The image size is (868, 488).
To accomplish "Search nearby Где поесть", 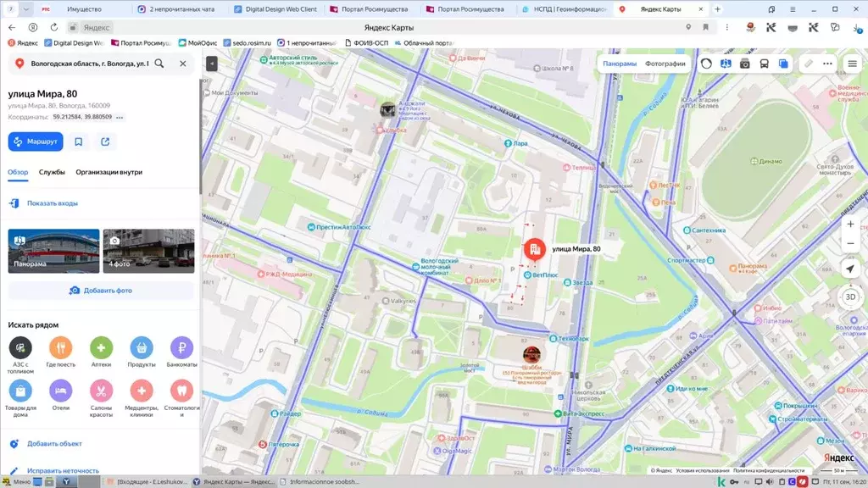I will tap(61, 352).
